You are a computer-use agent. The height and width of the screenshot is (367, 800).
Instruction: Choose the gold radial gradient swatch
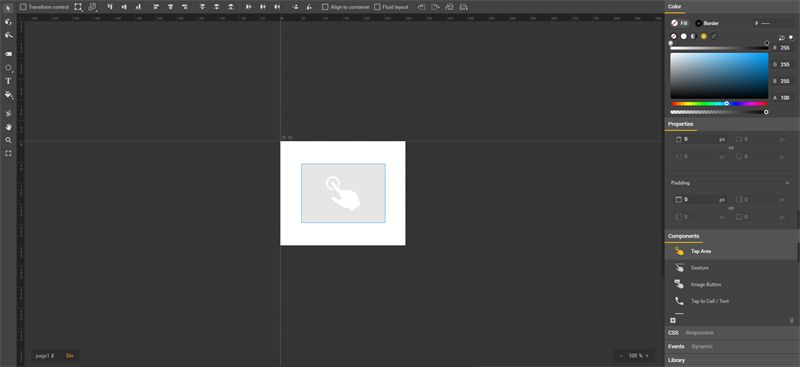tap(704, 36)
